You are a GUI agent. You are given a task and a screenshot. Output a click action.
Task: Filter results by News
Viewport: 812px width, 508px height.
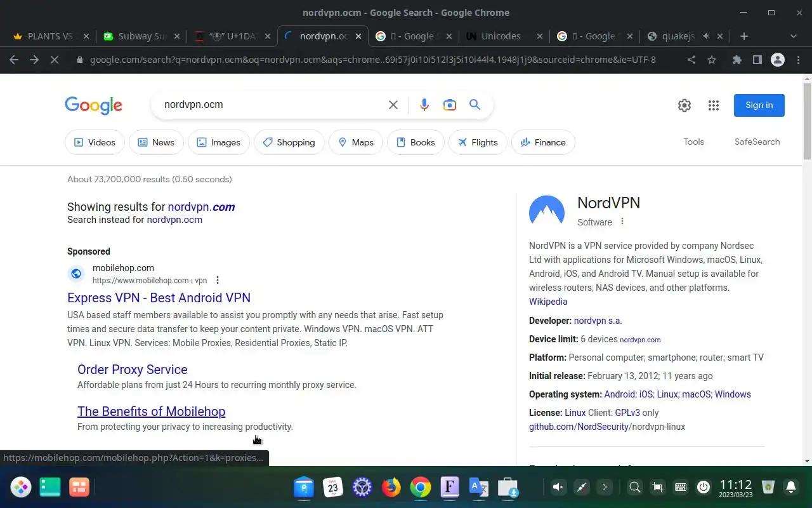coord(156,142)
